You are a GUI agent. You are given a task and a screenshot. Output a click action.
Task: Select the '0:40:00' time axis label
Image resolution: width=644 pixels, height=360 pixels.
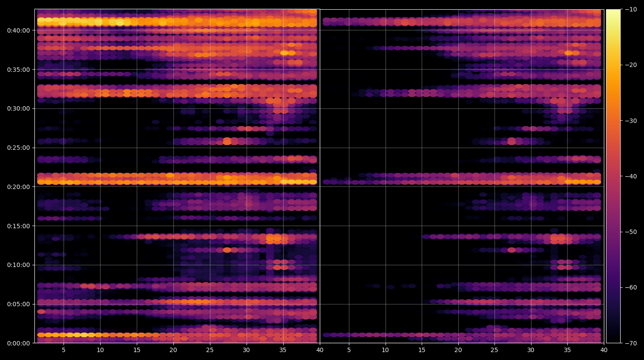click(18, 30)
